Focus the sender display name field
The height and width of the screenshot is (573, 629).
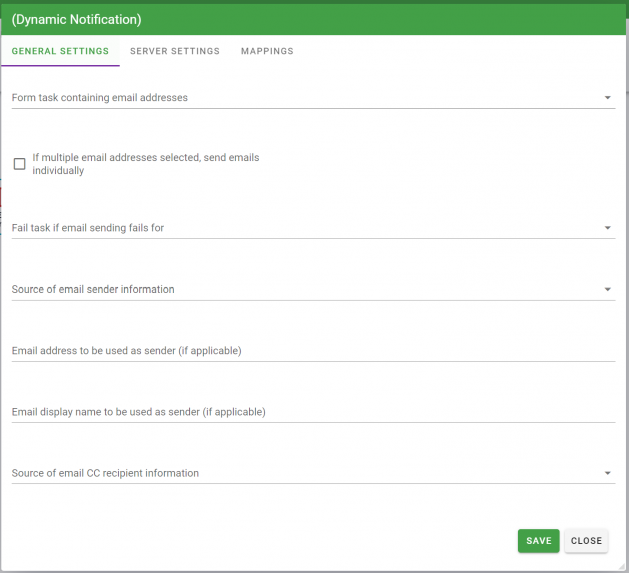point(312,412)
